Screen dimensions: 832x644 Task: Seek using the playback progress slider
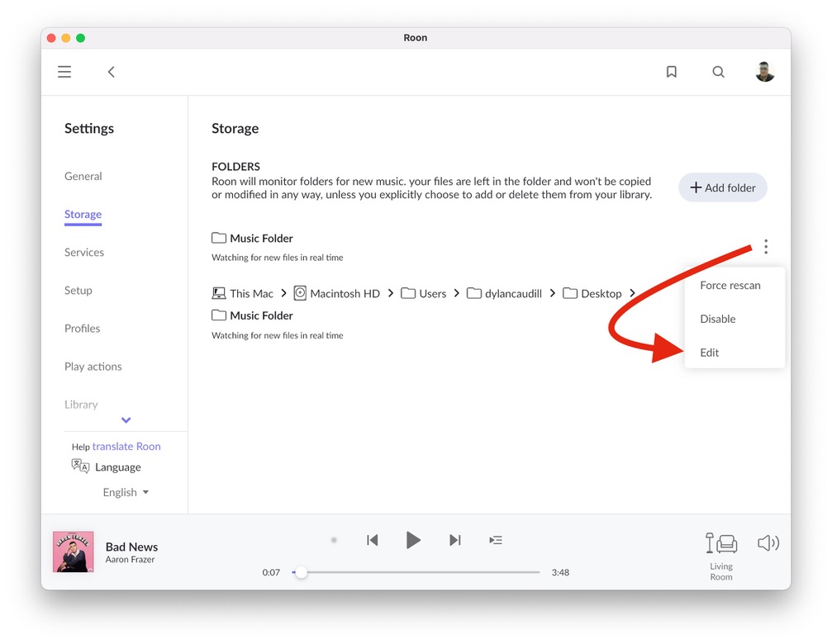(416, 572)
